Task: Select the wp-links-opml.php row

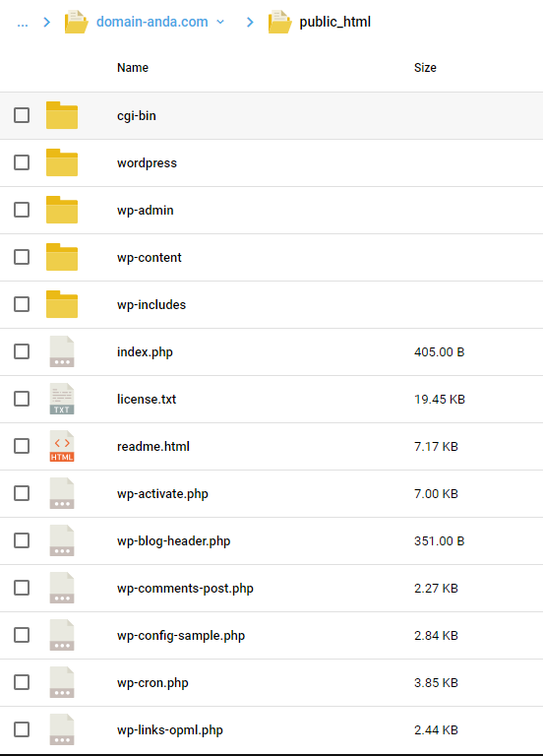Action: (271, 730)
